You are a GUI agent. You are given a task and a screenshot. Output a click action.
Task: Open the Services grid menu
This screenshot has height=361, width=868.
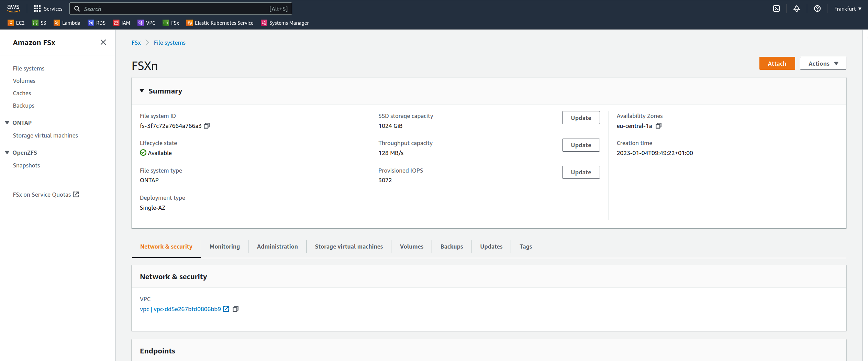48,9
